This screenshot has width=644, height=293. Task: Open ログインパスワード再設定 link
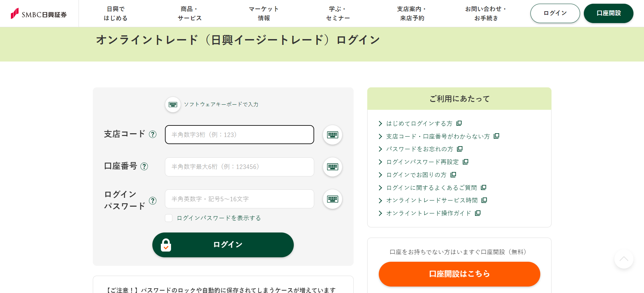(423, 162)
